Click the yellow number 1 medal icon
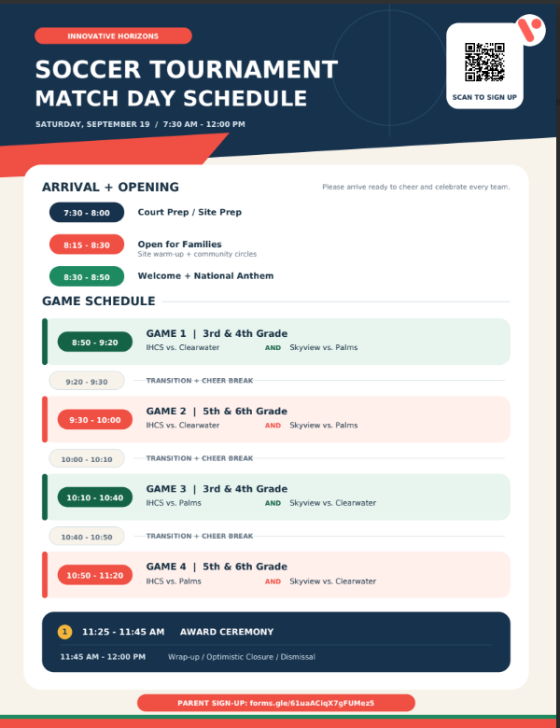Image resolution: width=560 pixels, height=728 pixels. [x=64, y=632]
